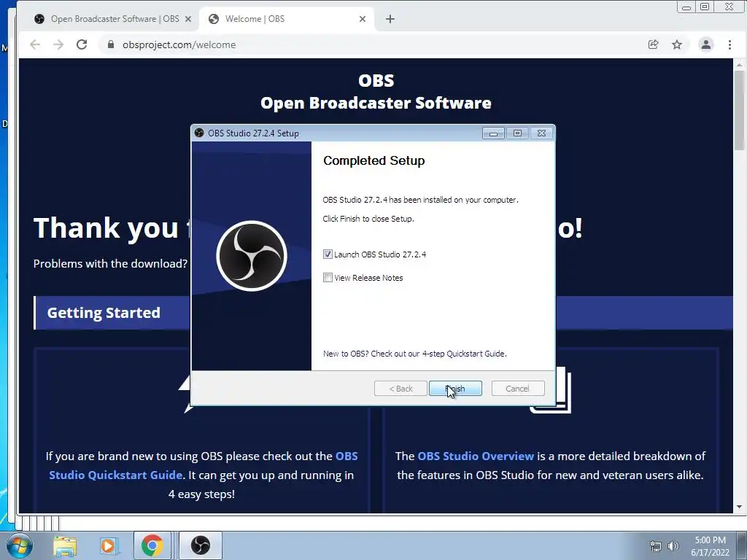
Task: Open network status tray icon
Action: (x=656, y=546)
